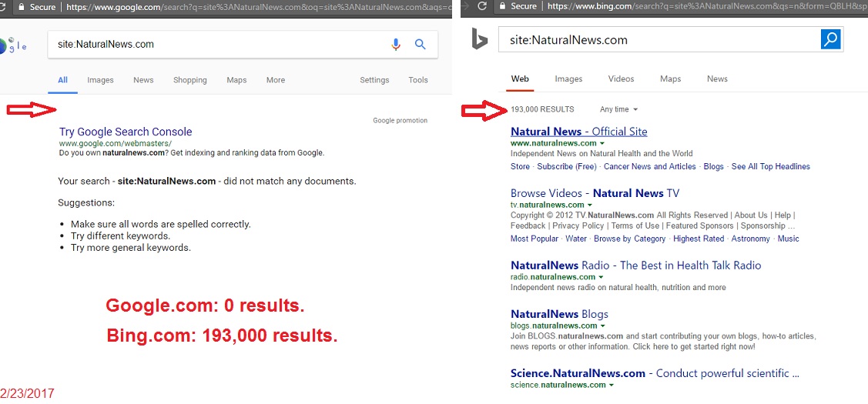
Task: Click See All Top Headlines sitelink
Action: (x=770, y=166)
